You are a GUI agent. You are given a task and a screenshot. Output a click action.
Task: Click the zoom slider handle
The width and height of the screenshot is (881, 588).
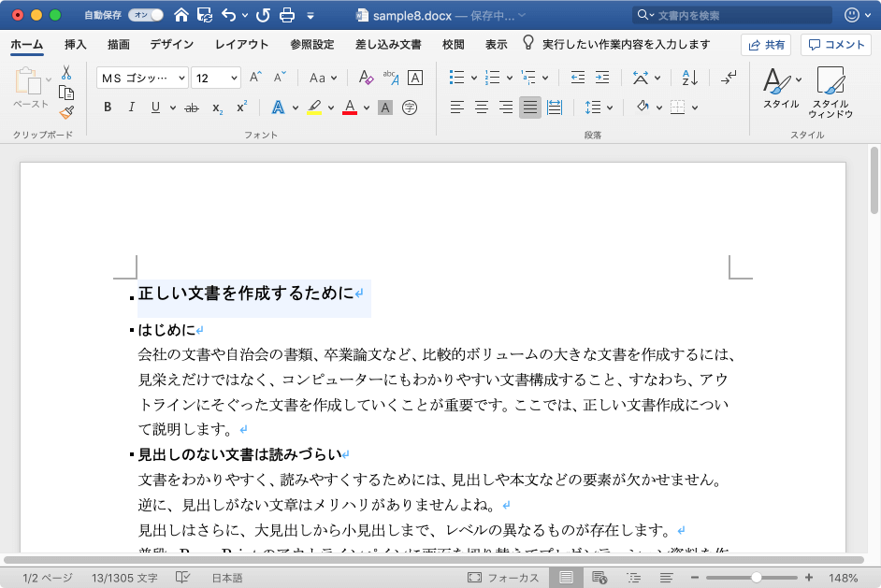(757, 578)
